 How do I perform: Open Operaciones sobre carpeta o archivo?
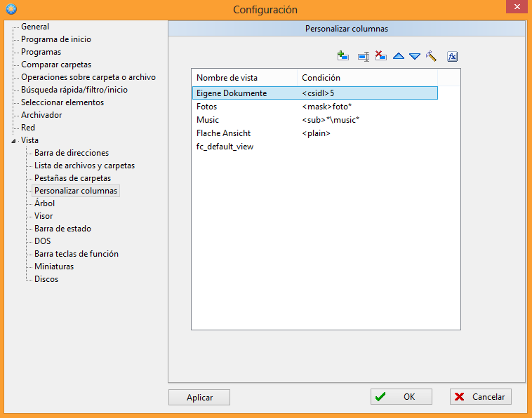pos(88,77)
